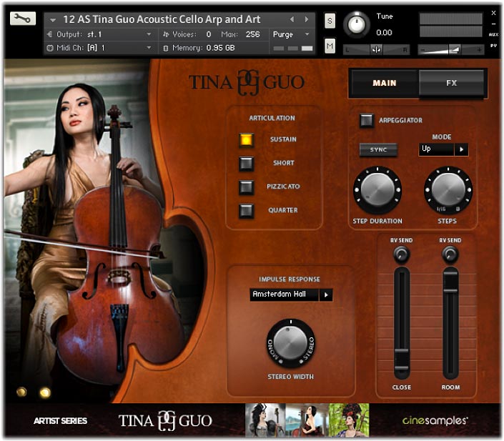
Task: Click the Close mic fader handle
Action: coord(402,359)
